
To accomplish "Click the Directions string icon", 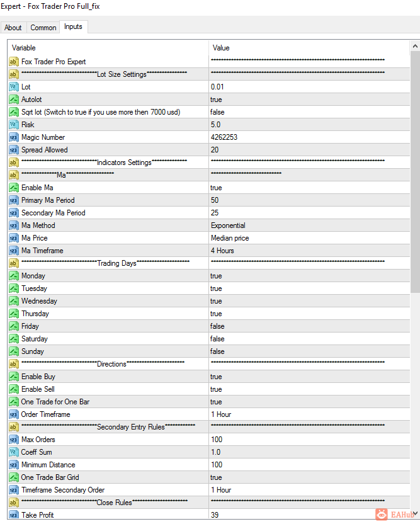I will click(14, 364).
